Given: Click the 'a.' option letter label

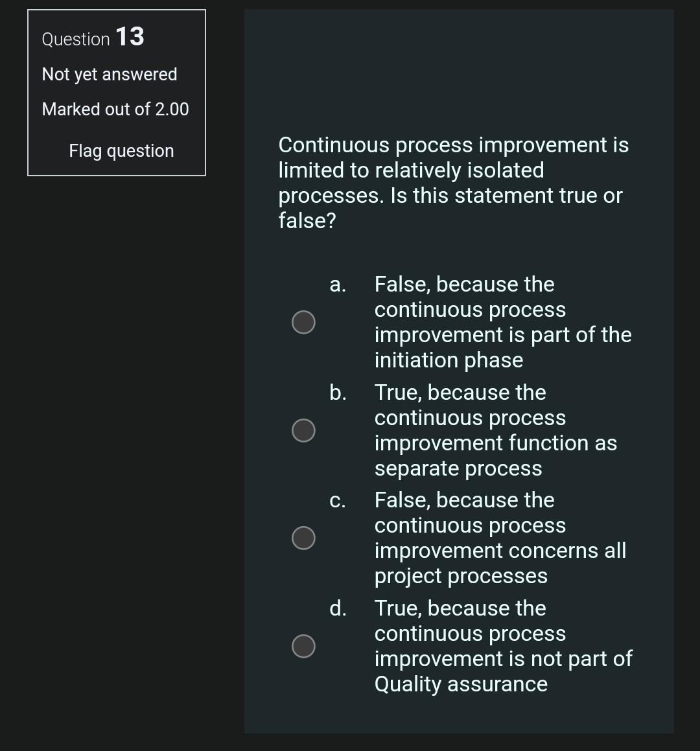Looking at the screenshot, I should point(338,284).
